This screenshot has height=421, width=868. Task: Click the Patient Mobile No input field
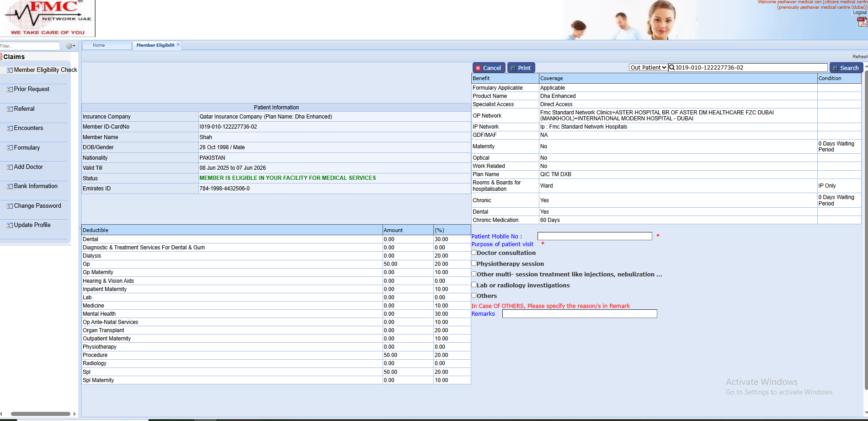[x=594, y=236]
